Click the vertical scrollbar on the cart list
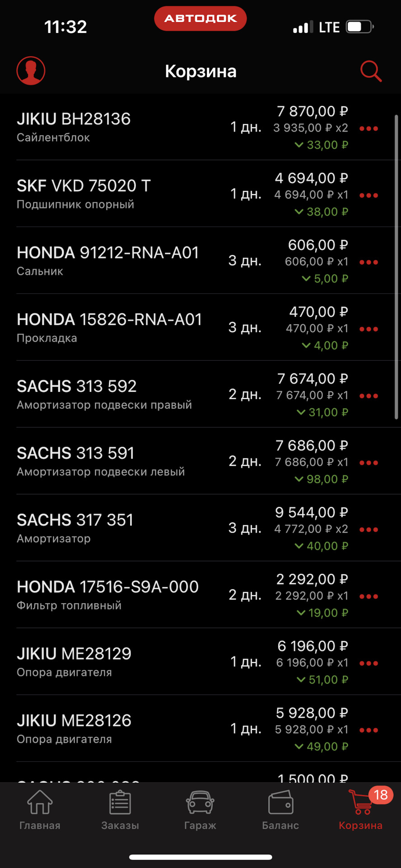 [x=396, y=267]
